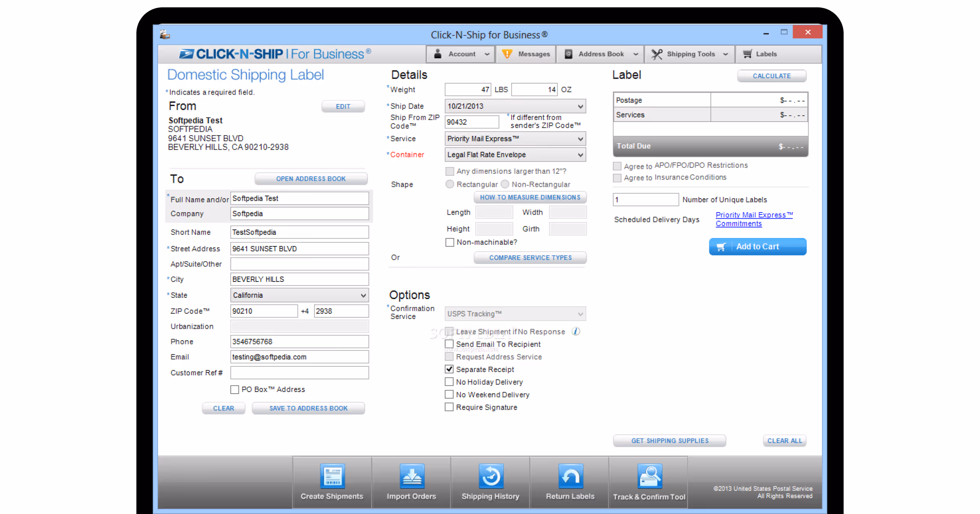980x514 pixels.
Task: Uncheck the Separate Receipt checkbox
Action: click(449, 369)
